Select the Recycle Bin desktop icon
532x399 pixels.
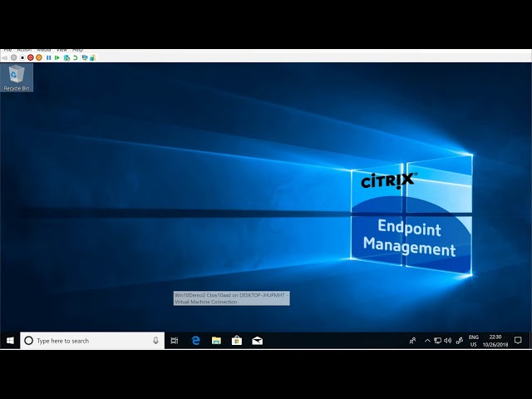(17, 77)
